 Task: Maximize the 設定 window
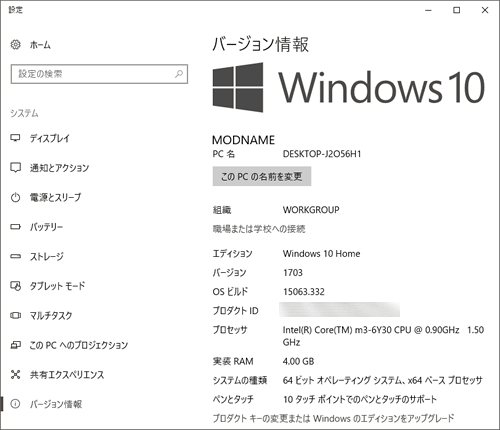(x=457, y=10)
